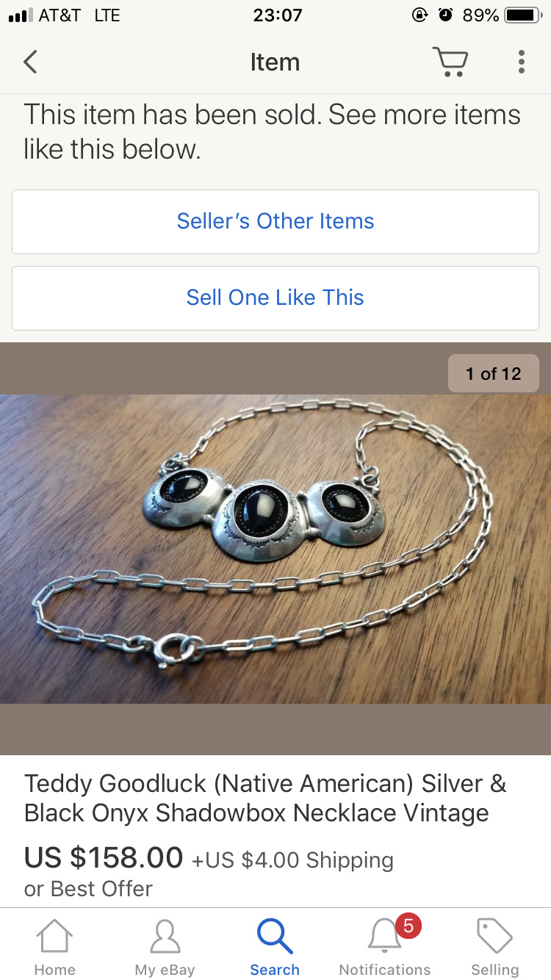Tap the Home house icon
This screenshot has width=551, height=980.
(55, 936)
